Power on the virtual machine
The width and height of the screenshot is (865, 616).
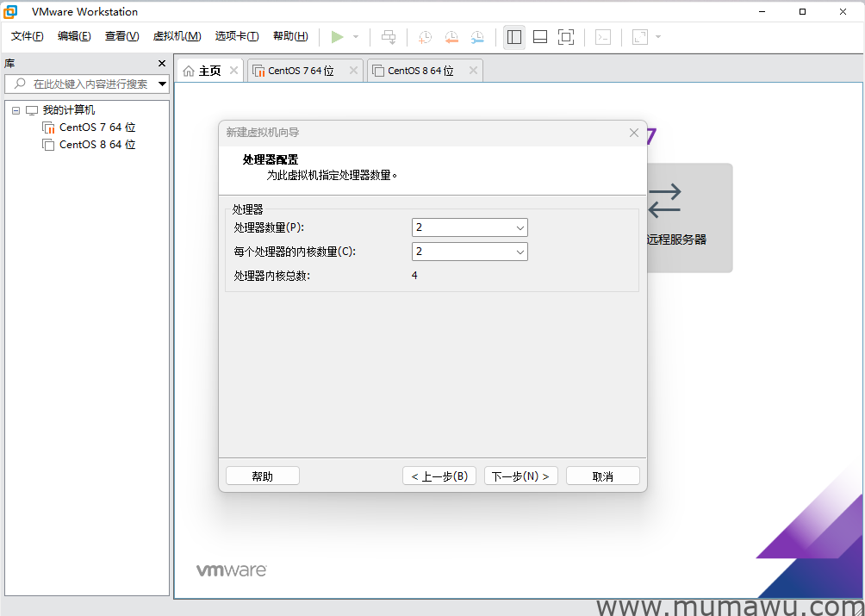[x=339, y=36]
